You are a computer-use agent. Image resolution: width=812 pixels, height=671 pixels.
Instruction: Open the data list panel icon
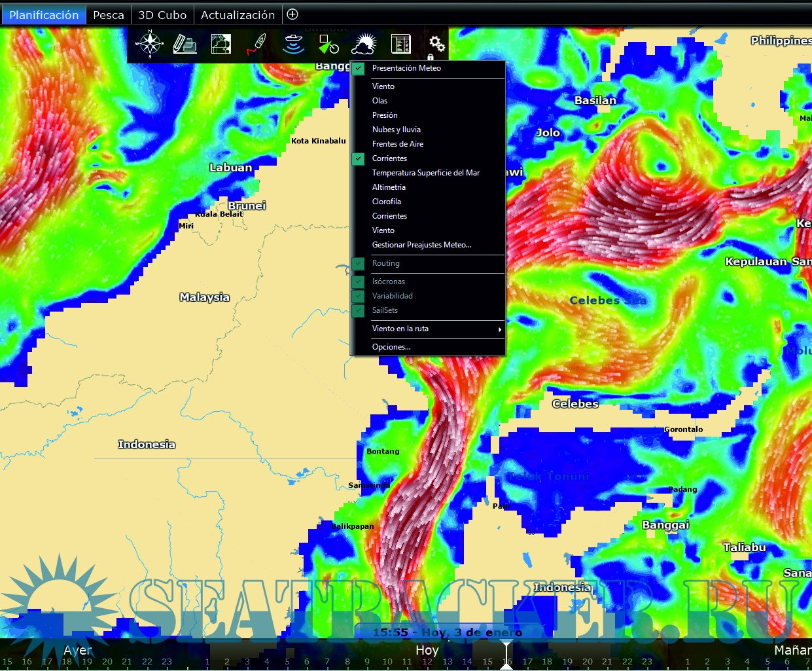pos(400,44)
